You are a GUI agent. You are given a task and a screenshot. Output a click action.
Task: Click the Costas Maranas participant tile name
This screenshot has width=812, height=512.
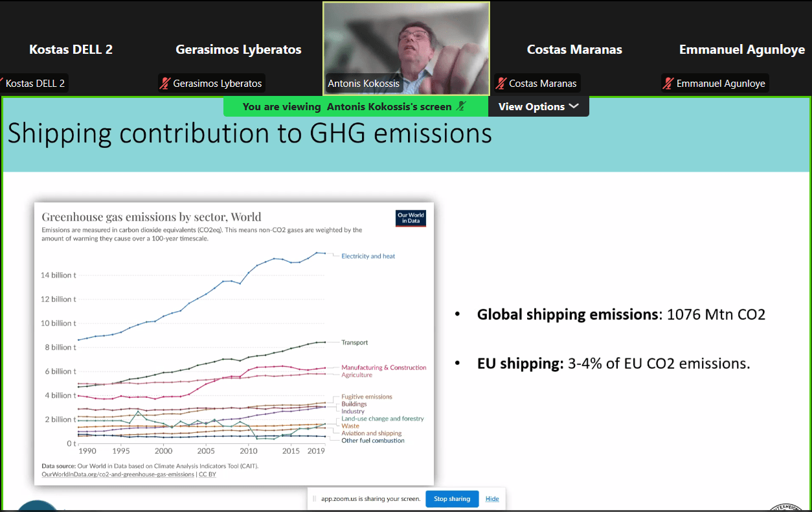[574, 49]
